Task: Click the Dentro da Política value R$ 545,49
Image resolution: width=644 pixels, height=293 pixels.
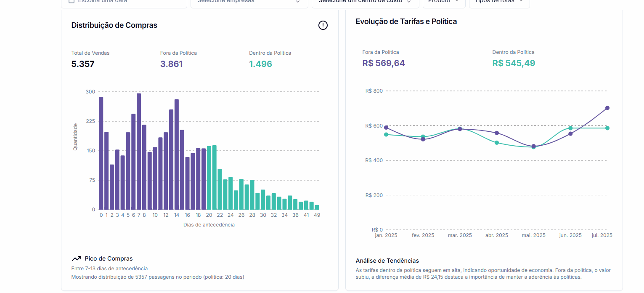Action: 514,63
